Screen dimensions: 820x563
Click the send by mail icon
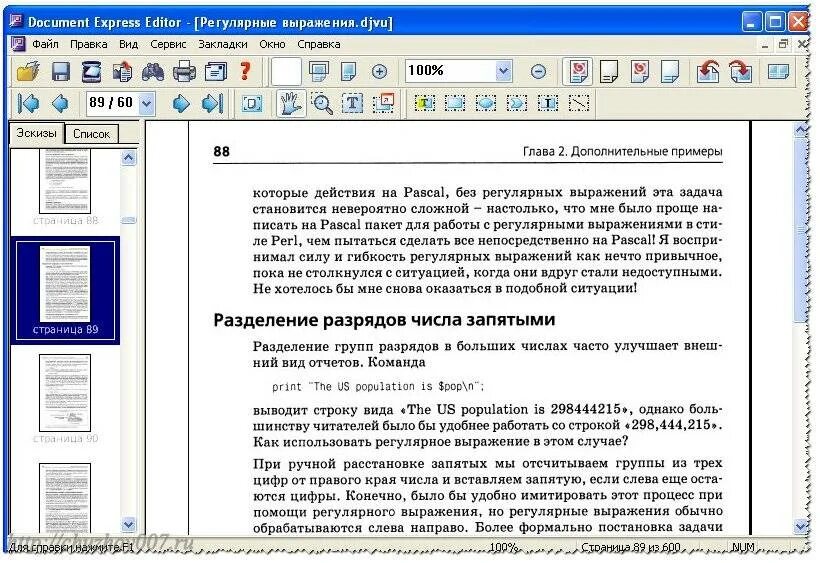[x=215, y=72]
